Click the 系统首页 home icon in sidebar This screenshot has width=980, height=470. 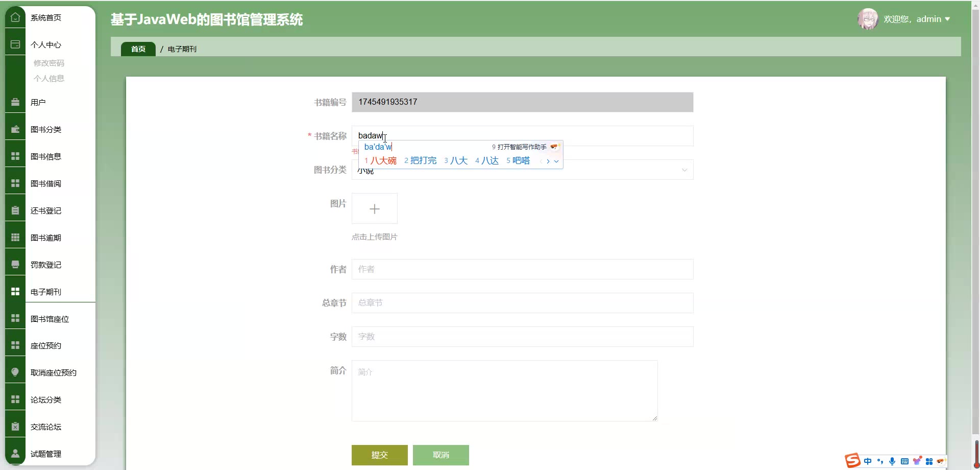click(x=15, y=17)
